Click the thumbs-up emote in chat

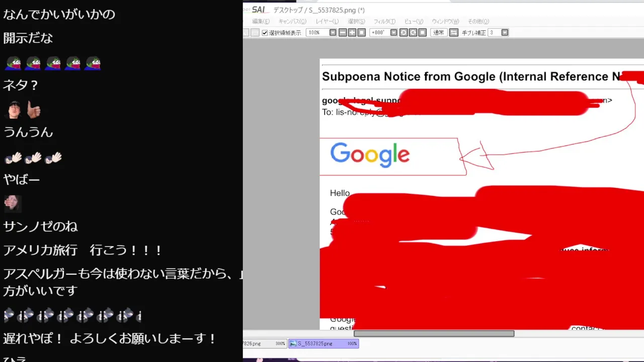click(33, 110)
